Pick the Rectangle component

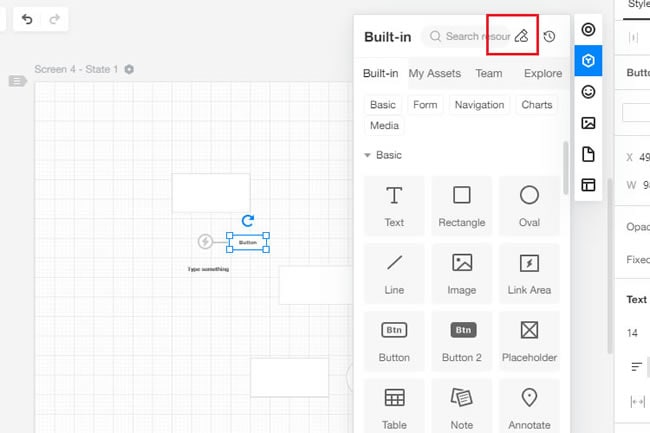pos(461,206)
